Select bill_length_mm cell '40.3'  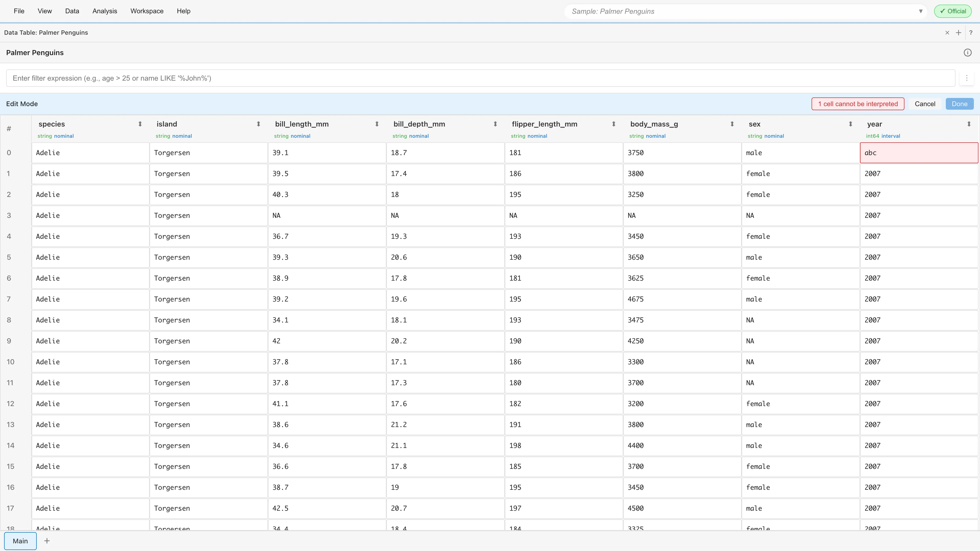click(x=327, y=195)
